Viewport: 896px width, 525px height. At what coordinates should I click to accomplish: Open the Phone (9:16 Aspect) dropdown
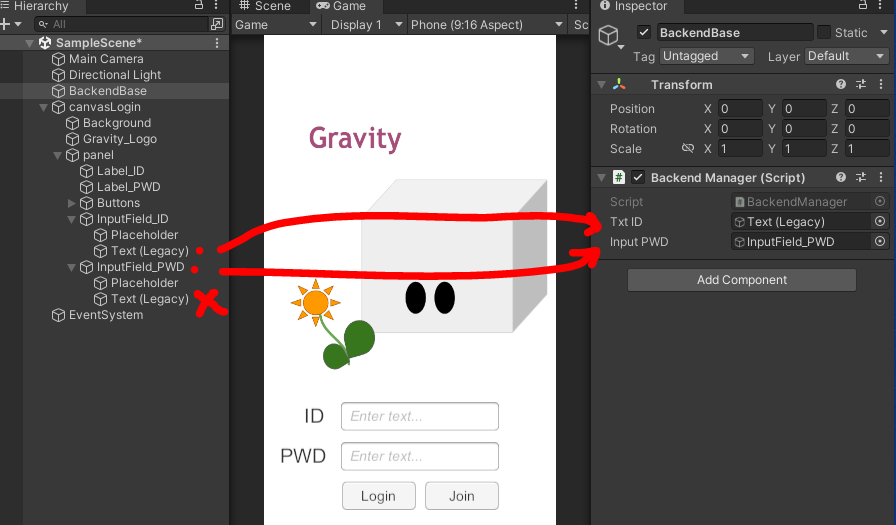pyautogui.click(x=487, y=25)
